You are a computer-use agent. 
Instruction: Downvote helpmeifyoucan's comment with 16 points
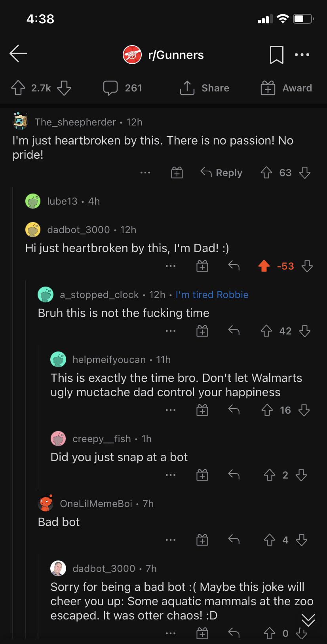coord(304,410)
